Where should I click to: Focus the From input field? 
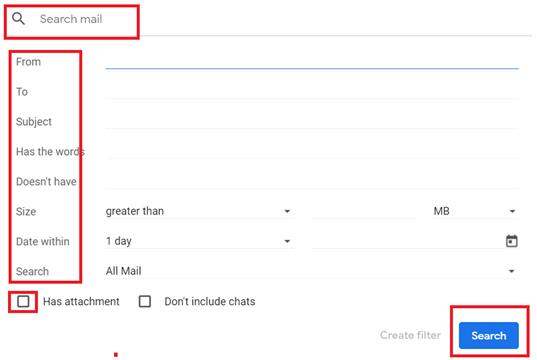312,62
